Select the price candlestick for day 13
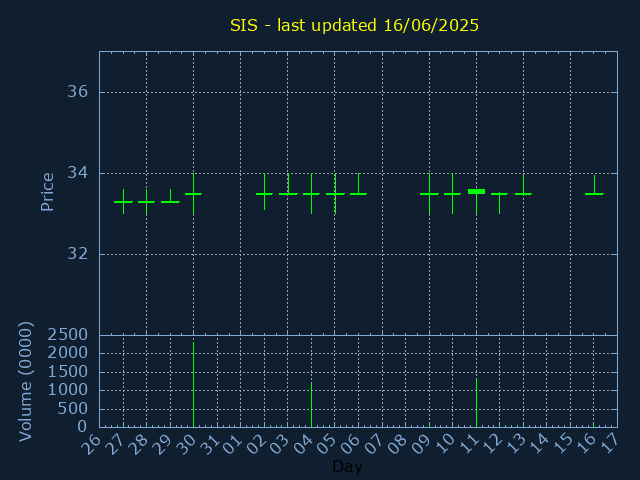Image resolution: width=640 pixels, height=480 pixels. point(523,194)
